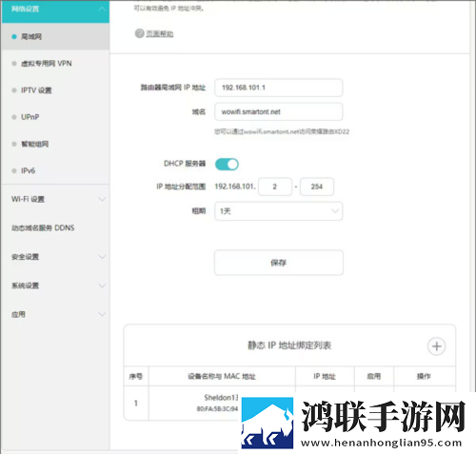The height and width of the screenshot is (454, 476).
Task: Click the Sheldon device name entry
Action: tap(221, 398)
